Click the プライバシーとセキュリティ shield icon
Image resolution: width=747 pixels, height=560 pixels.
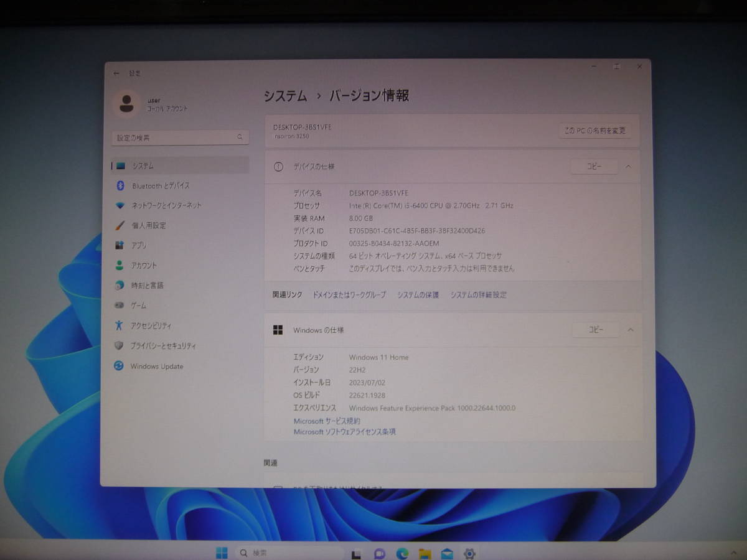[119, 345]
